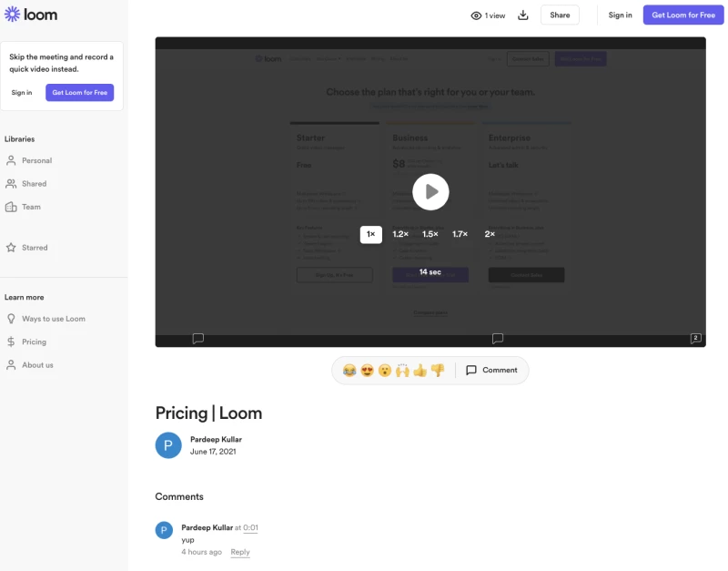Open the Personal library

(x=36, y=160)
